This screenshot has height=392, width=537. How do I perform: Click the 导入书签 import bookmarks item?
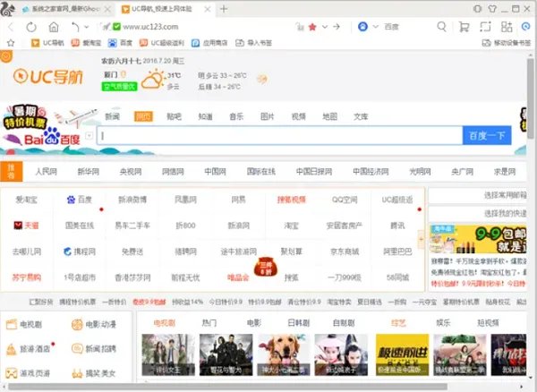tap(254, 43)
